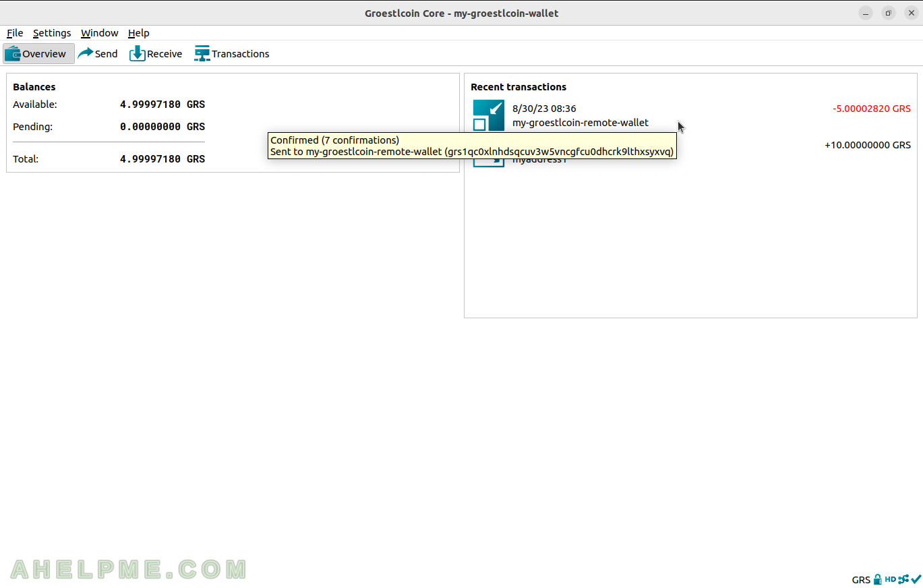
Task: Click the sent transaction icon for my-groestlcoin-remote-wallet
Action: 488,115
